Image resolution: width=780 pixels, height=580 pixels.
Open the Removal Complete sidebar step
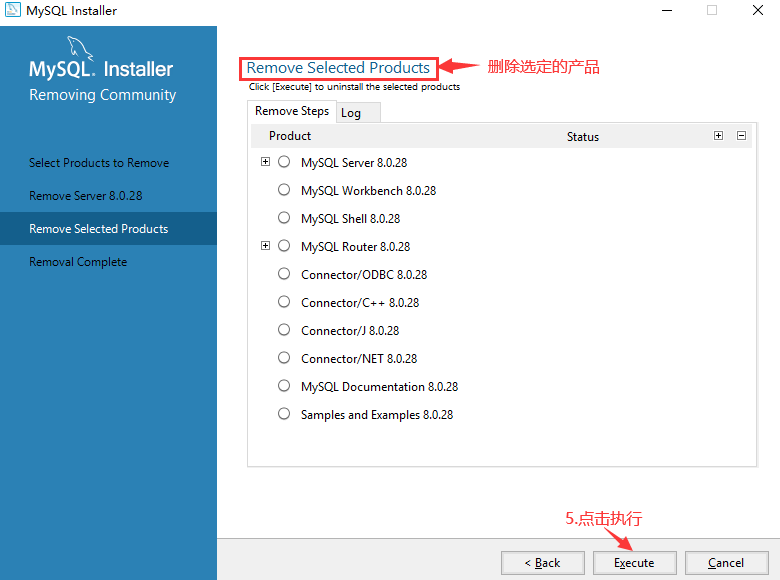tap(78, 262)
